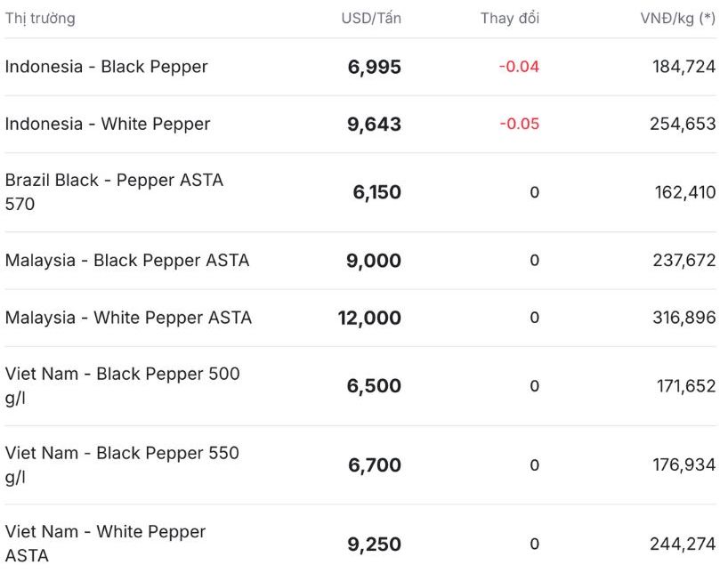728x581 pixels.
Task: Click the "Thị trường" column header
Action: 40,19
